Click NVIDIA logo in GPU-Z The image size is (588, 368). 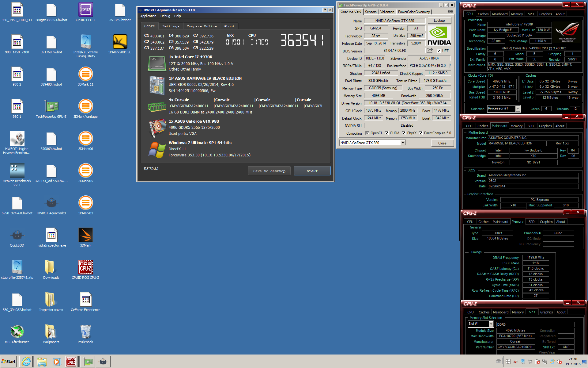point(439,36)
